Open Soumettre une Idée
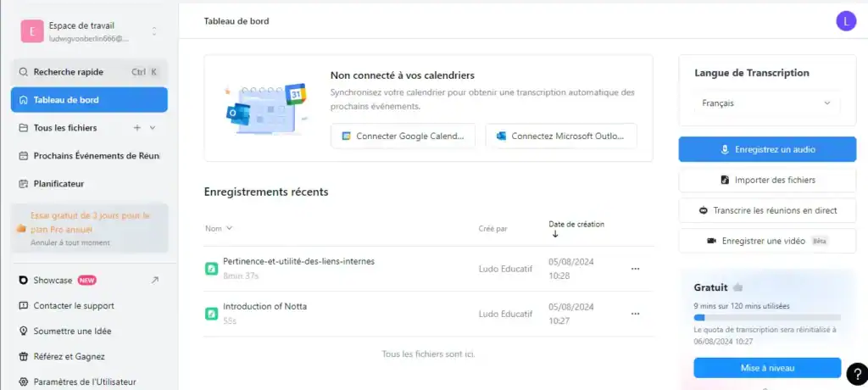Image resolution: width=868 pixels, height=390 pixels. coord(72,331)
